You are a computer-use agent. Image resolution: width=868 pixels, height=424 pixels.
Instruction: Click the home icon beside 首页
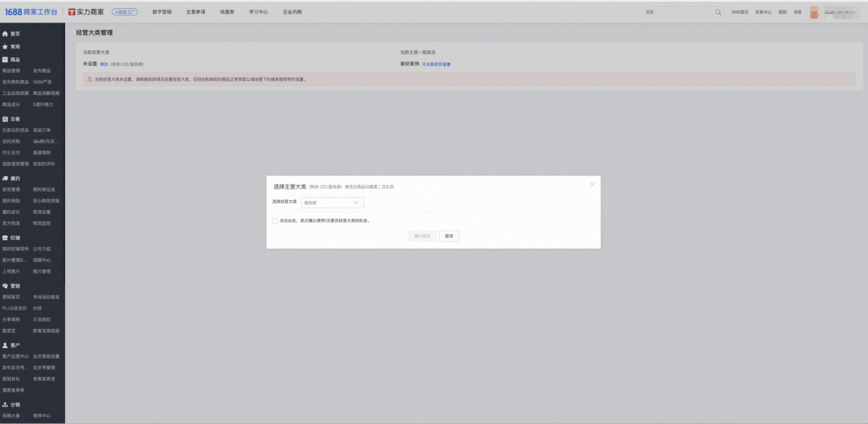[x=5, y=34]
